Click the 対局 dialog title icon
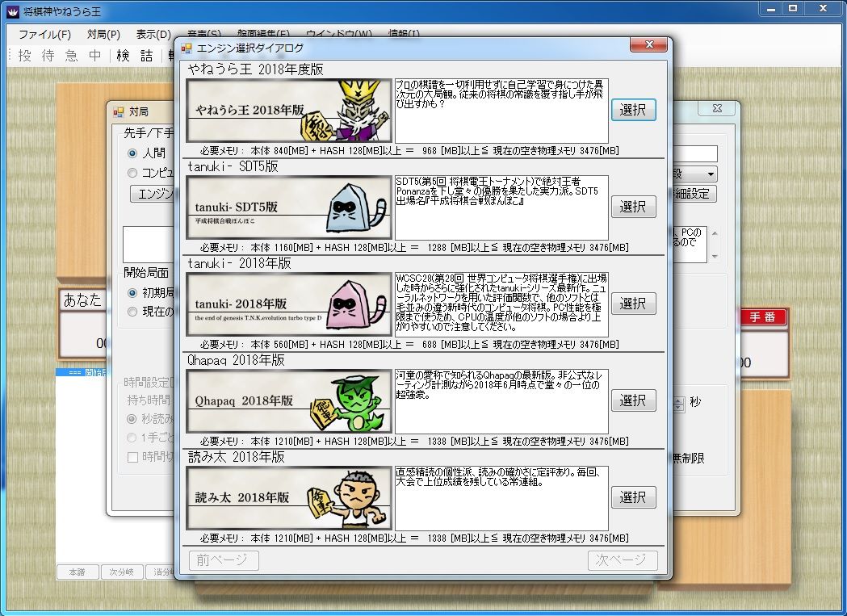Viewport: 847px width, 616px height. pos(119,112)
